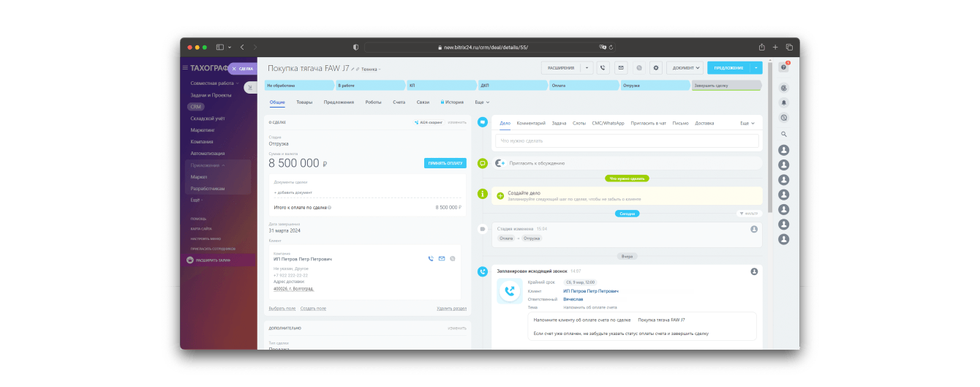
Task: Reload the page in address bar
Action: [x=611, y=47]
